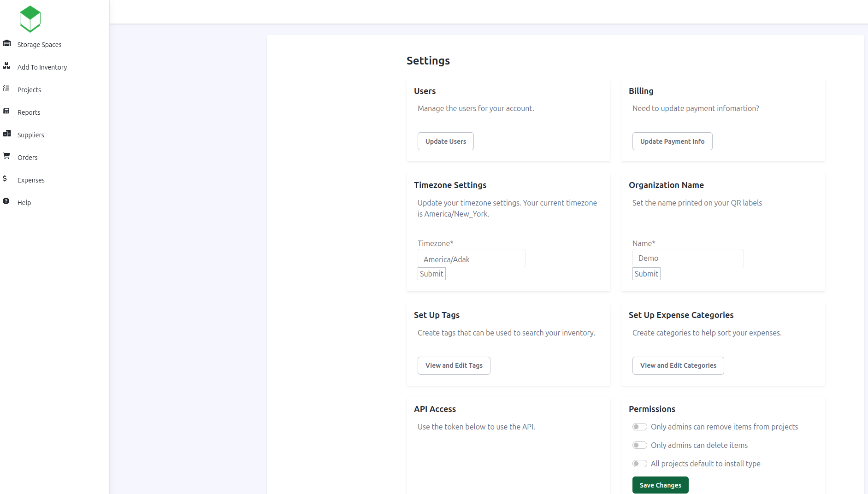868x494 pixels.
Task: Click the Suppliers truck icon
Action: [x=7, y=133]
